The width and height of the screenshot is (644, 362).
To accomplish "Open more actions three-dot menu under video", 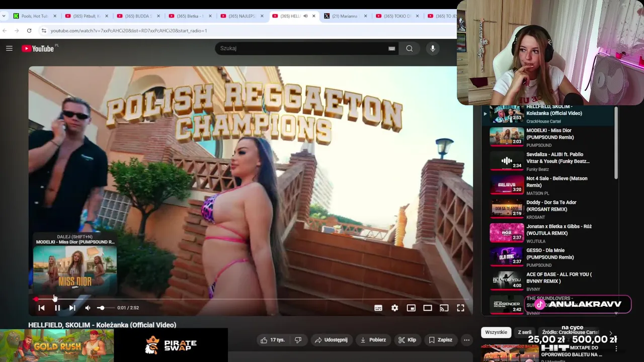I will [466, 340].
